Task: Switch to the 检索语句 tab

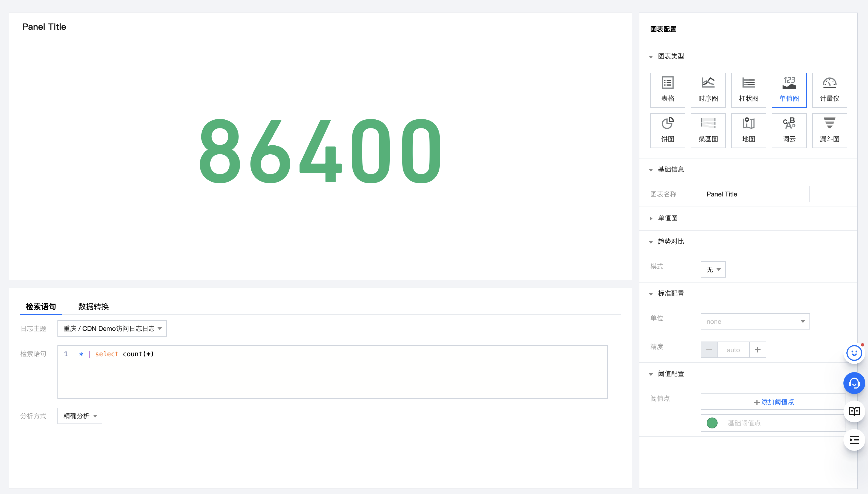Action: coord(41,306)
